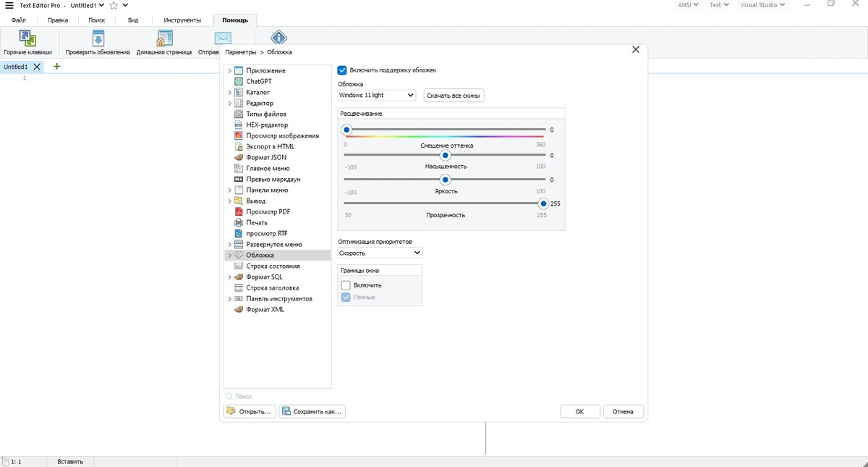Open the Инструменты menu tab

point(182,20)
